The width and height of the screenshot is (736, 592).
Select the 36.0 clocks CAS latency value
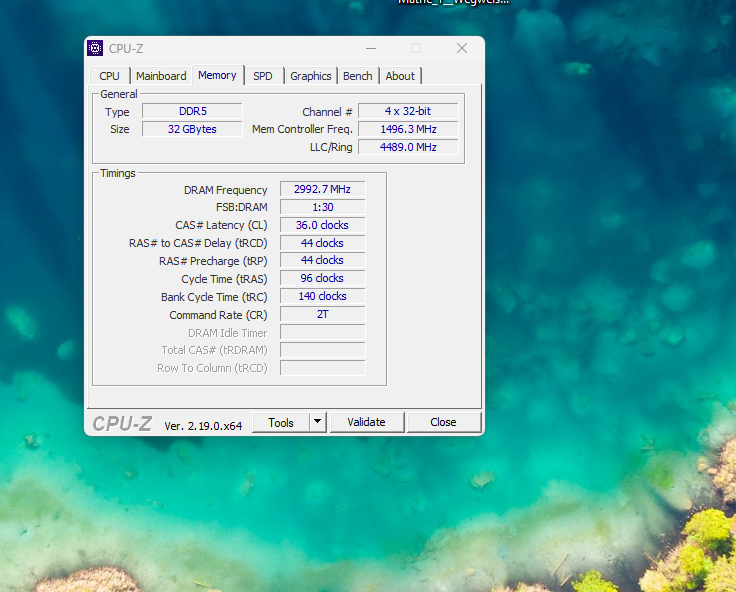[x=322, y=225]
